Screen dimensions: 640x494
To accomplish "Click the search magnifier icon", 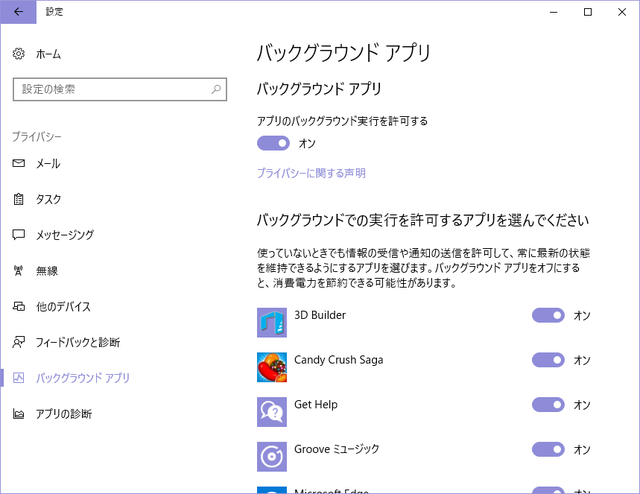I will coord(216,89).
